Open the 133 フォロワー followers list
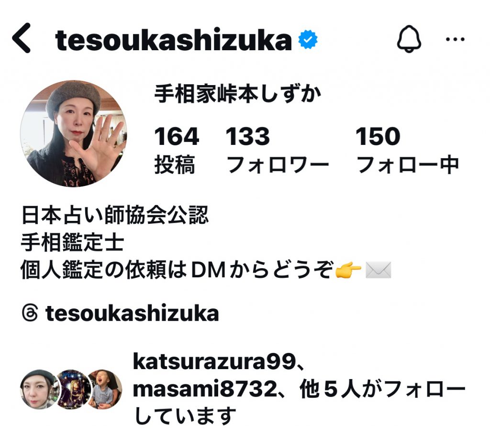Screen dimensions: 490x448 (x=277, y=150)
